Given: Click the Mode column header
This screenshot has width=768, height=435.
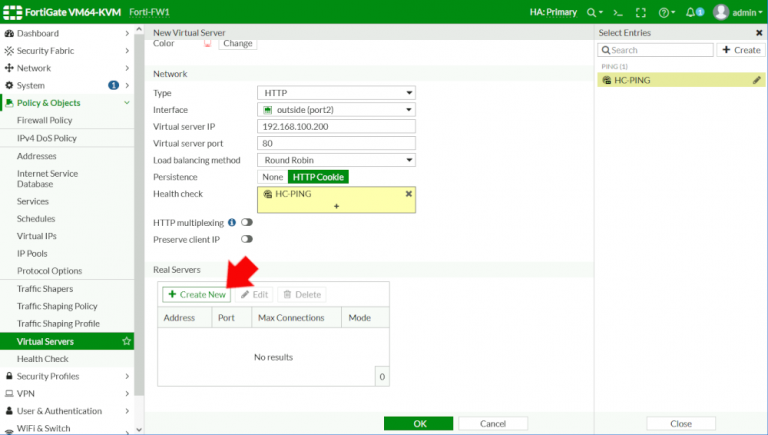Looking at the screenshot, I should [365, 317].
